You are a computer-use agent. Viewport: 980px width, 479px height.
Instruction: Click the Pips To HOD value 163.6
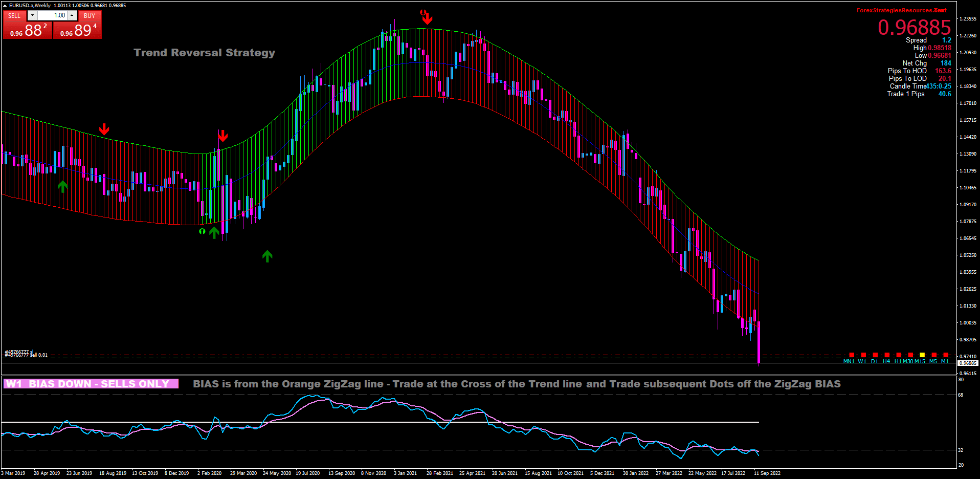pyautogui.click(x=943, y=71)
